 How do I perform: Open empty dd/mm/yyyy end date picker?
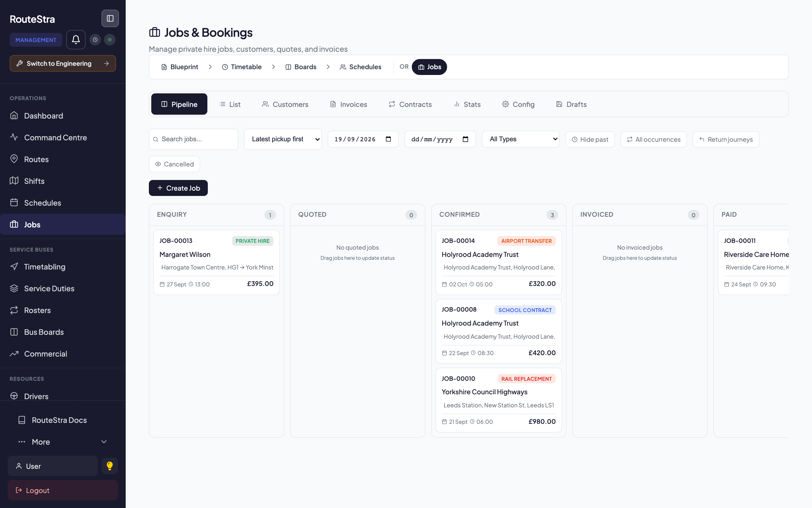(x=465, y=139)
